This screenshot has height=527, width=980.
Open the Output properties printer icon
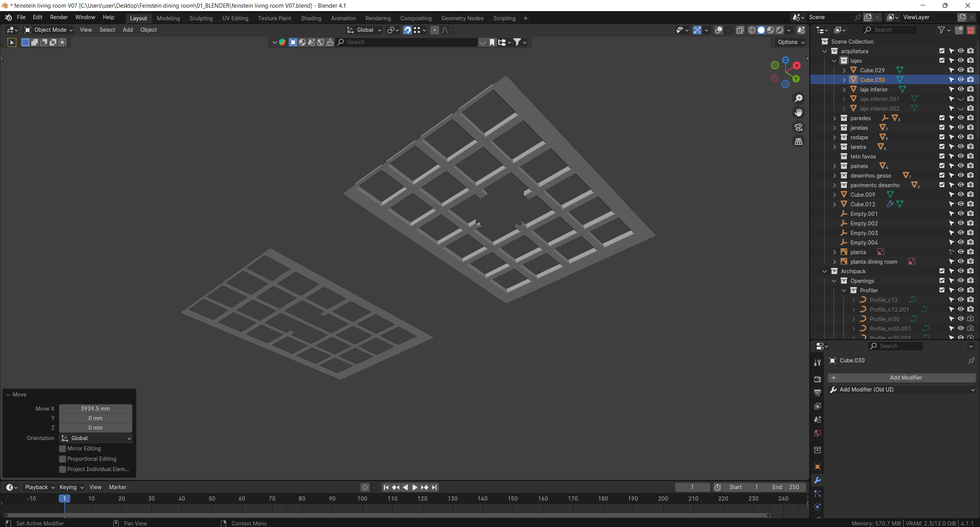817,393
